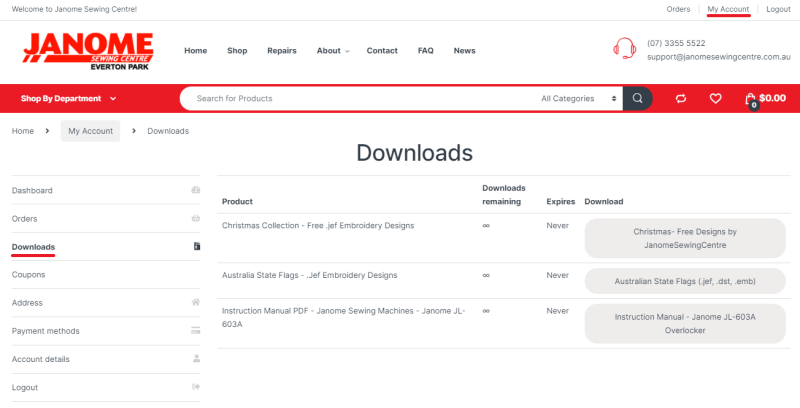
Task: Open the FAQ page
Action: (x=426, y=50)
